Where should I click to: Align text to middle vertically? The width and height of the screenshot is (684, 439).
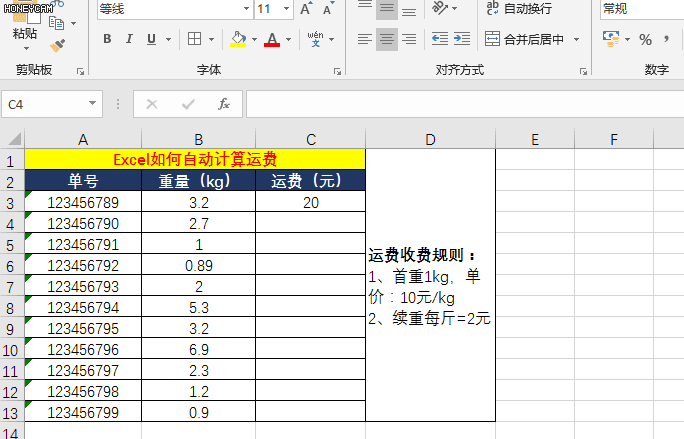click(x=386, y=9)
